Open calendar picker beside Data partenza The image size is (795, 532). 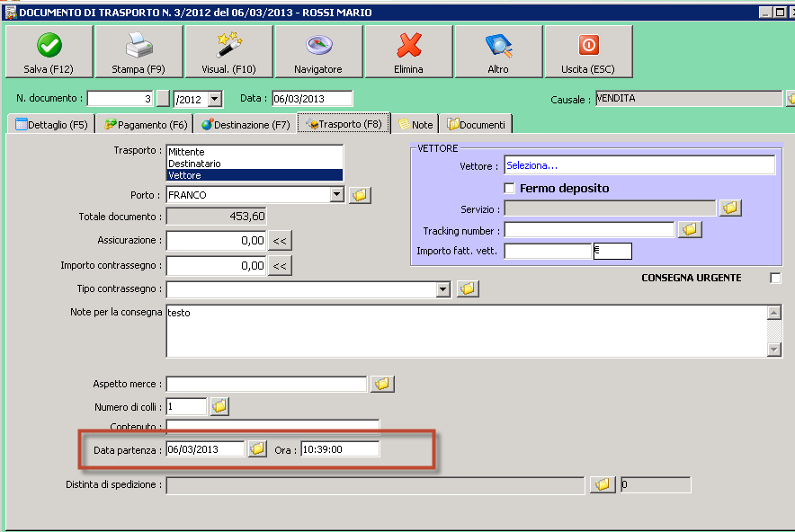tap(257, 448)
